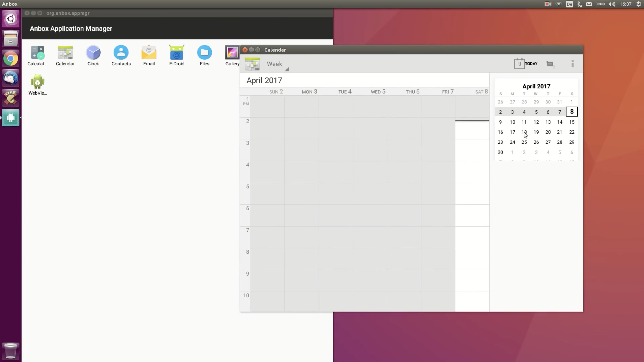Launch the WebView app icon
Viewport: 644px width, 362px height.
(x=38, y=84)
